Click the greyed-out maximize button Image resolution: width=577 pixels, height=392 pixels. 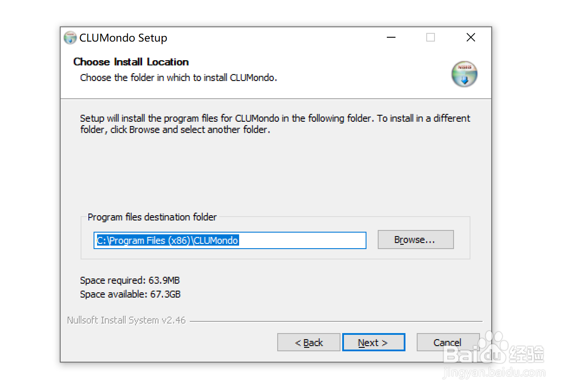431,38
